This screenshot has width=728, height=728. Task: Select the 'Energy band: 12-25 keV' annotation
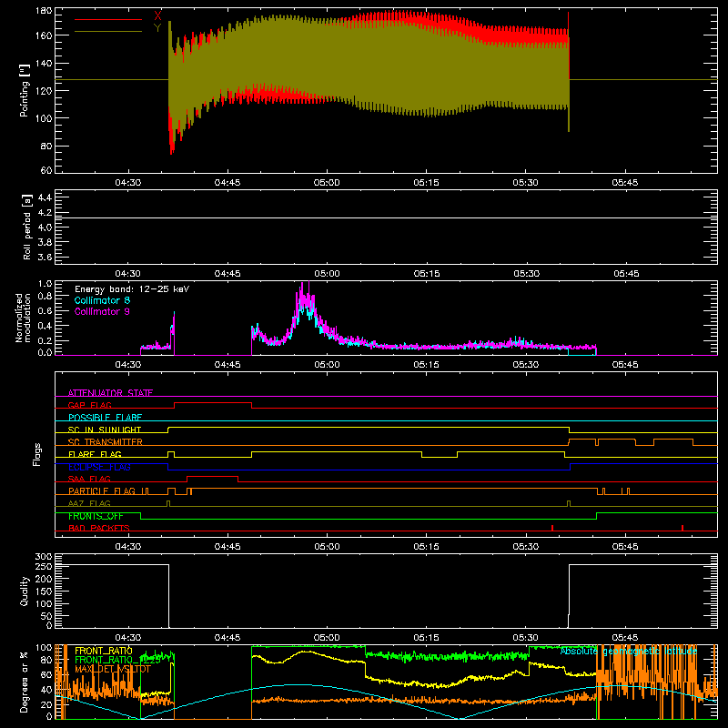(132, 289)
